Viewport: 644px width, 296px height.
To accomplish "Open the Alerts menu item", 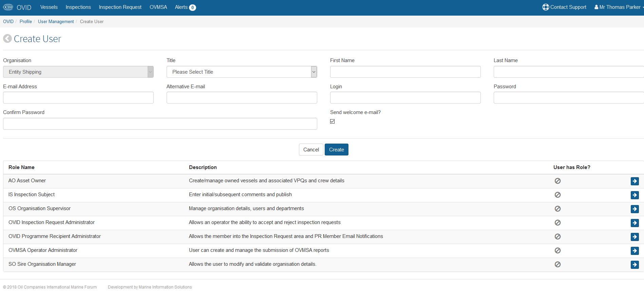I will coord(185,7).
